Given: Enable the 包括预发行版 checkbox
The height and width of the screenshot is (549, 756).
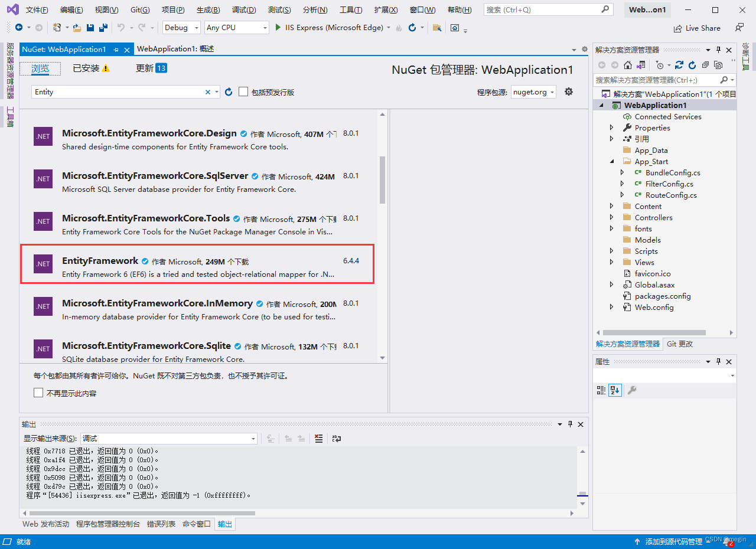Looking at the screenshot, I should pos(243,91).
